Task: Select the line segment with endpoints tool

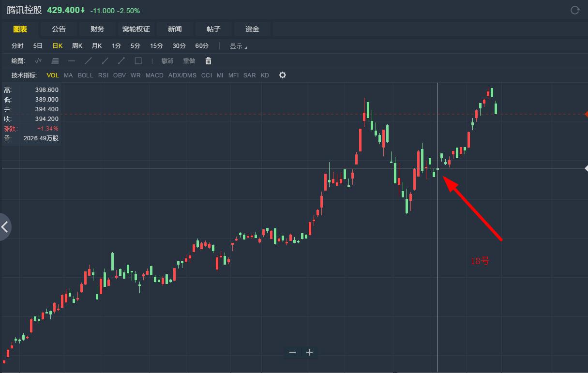Action: pos(121,61)
